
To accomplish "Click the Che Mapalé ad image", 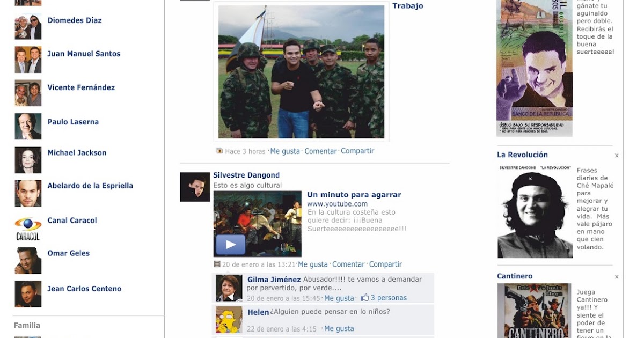I will pos(535,211).
